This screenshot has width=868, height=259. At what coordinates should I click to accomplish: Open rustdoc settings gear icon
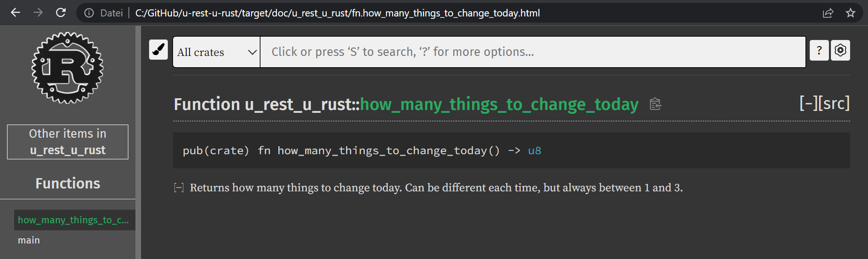pyautogui.click(x=840, y=50)
